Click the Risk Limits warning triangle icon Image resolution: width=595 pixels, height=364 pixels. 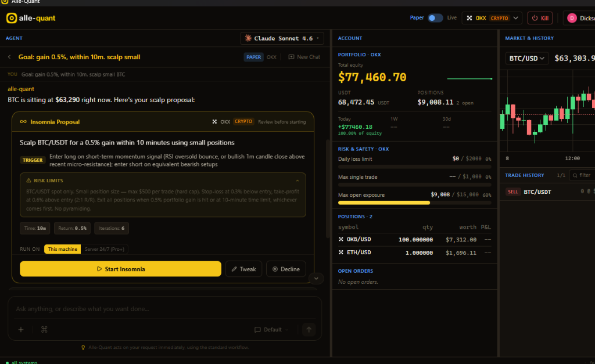(x=28, y=181)
